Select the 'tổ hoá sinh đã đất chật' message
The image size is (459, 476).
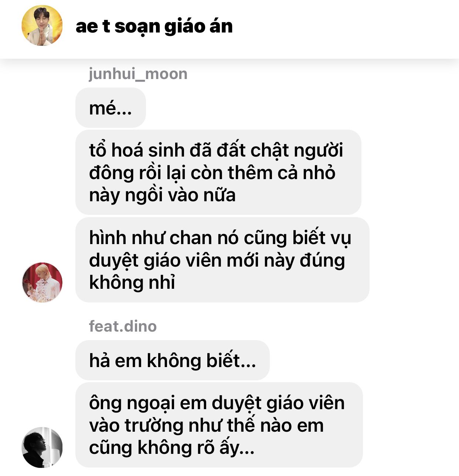point(218,172)
